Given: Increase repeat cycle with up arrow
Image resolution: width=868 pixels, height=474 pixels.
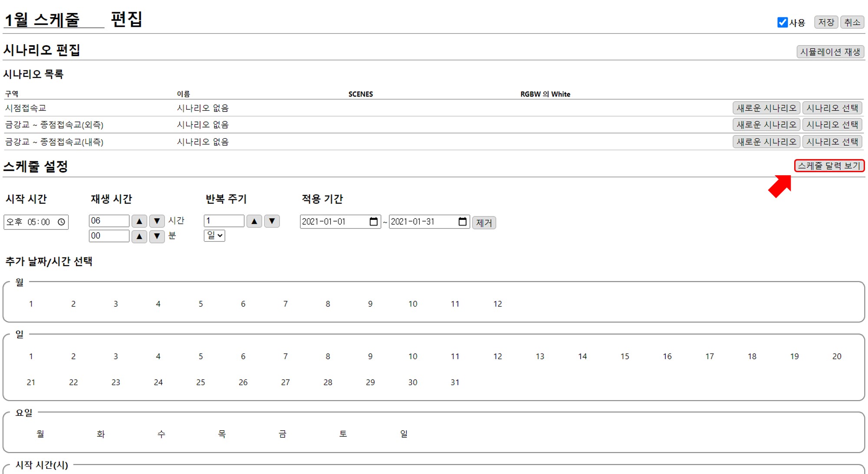Looking at the screenshot, I should click(x=254, y=221).
